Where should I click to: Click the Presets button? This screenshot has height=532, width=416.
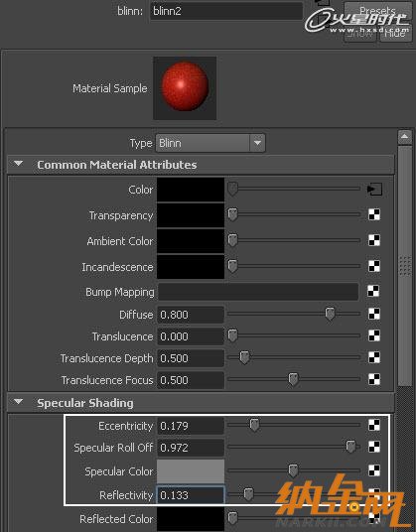pyautogui.click(x=377, y=11)
